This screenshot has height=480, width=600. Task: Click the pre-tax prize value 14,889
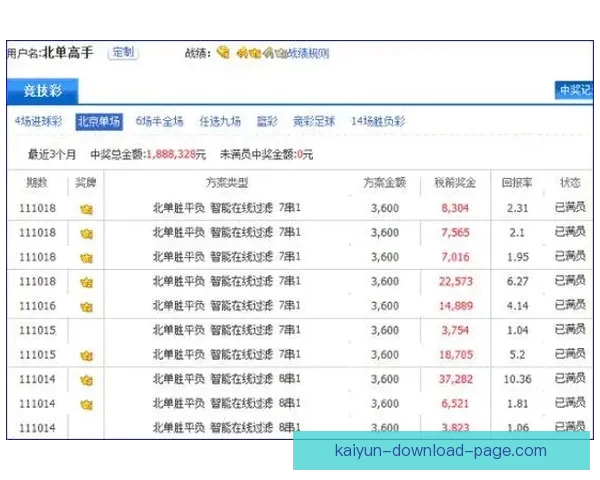pos(456,306)
